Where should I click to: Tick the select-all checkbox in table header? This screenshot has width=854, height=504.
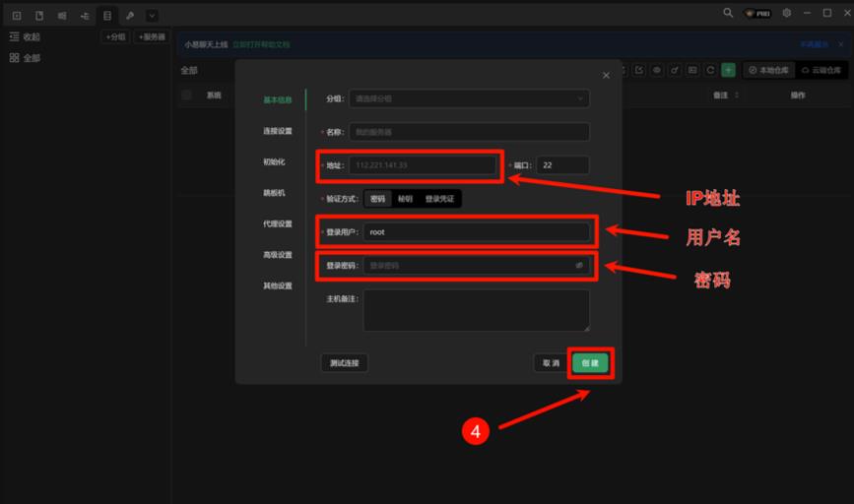186,95
